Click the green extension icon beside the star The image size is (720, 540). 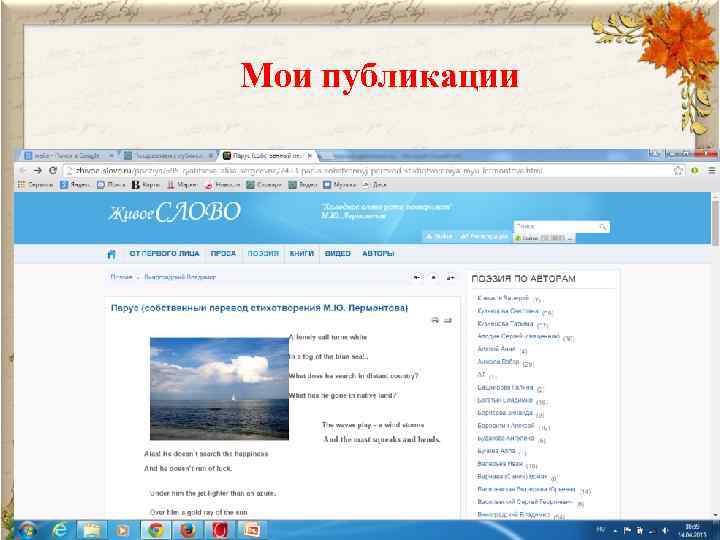click(x=695, y=171)
